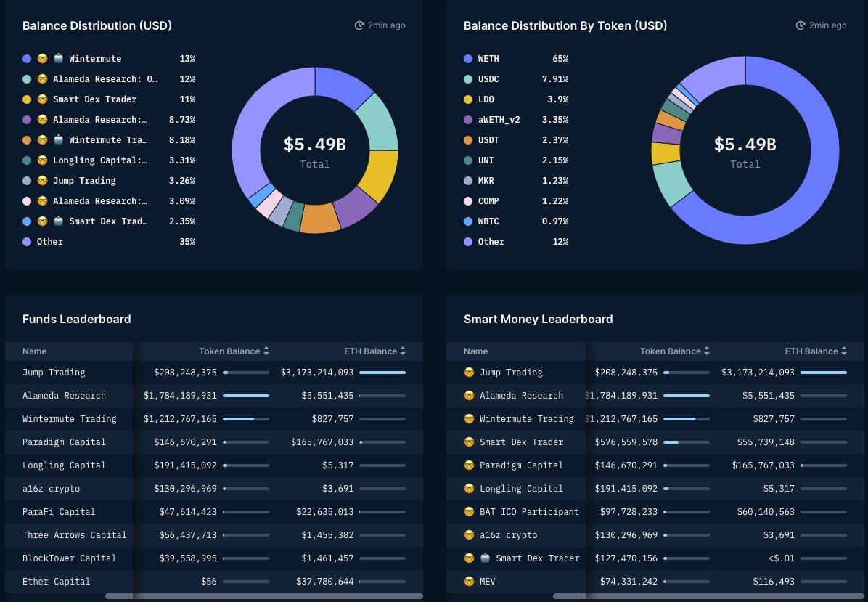Image resolution: width=868 pixels, height=602 pixels.
Task: Click the emoji icon beside Smart Dex Trader legend
Action: (42, 99)
